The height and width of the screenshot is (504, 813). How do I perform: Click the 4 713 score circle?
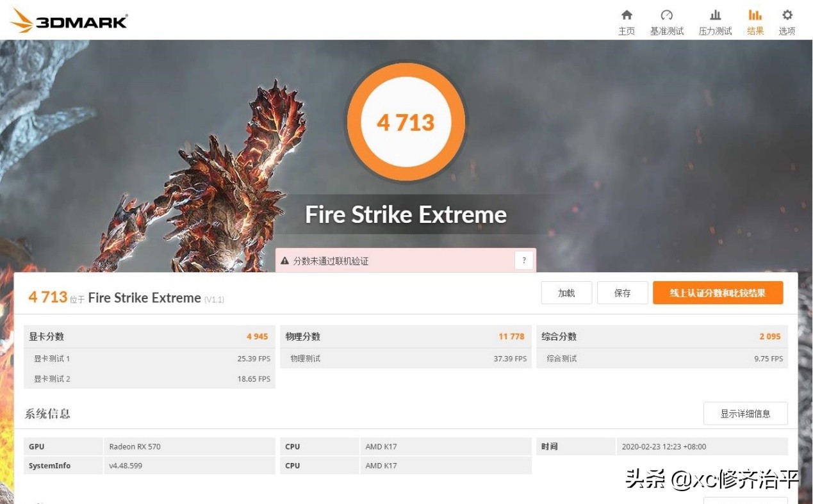pos(406,121)
